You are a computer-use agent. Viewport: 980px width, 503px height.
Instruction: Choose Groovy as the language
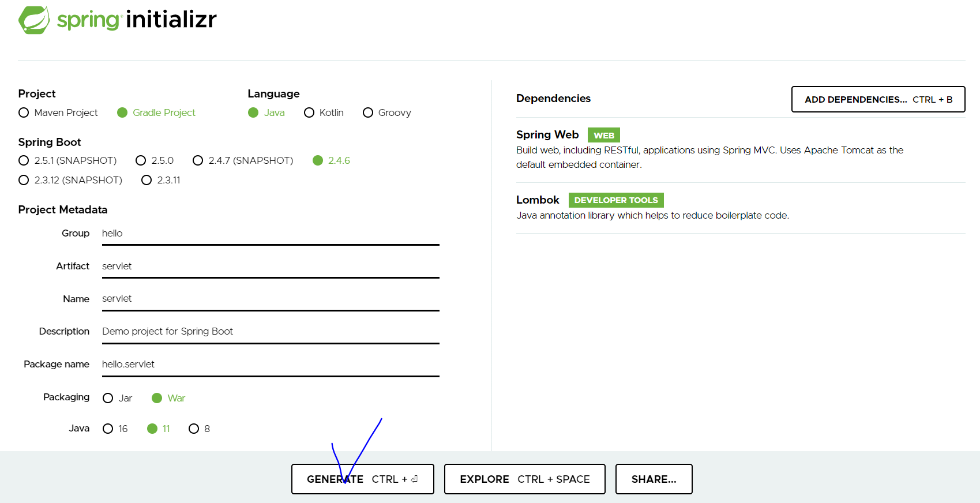tap(368, 112)
